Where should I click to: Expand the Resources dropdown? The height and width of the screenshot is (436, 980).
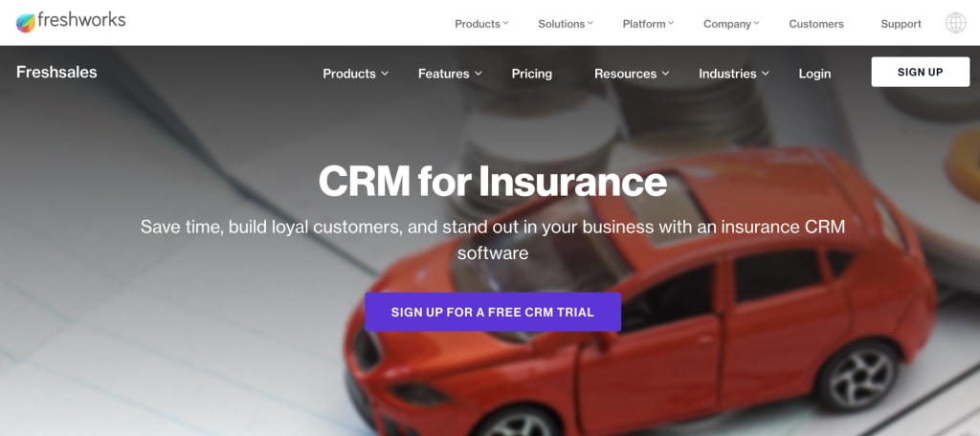632,74
